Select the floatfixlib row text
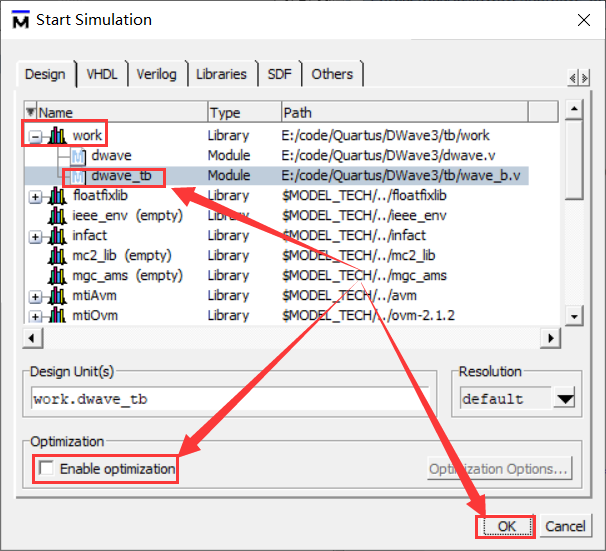 [100, 196]
